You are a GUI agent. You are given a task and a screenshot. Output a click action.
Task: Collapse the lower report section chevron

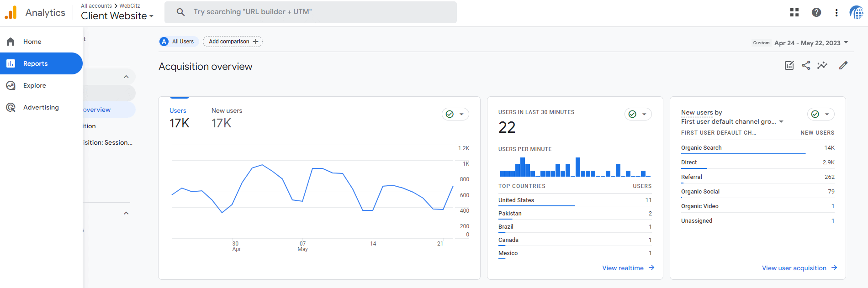[126, 213]
